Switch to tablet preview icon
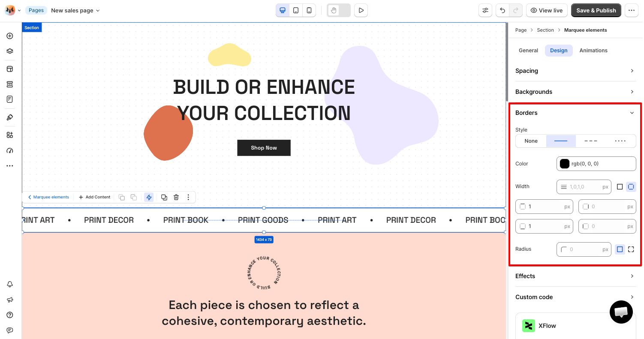 (x=296, y=10)
